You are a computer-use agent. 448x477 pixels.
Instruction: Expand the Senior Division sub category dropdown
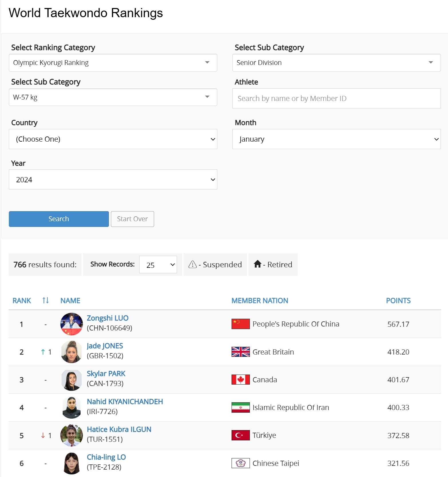tap(337, 63)
